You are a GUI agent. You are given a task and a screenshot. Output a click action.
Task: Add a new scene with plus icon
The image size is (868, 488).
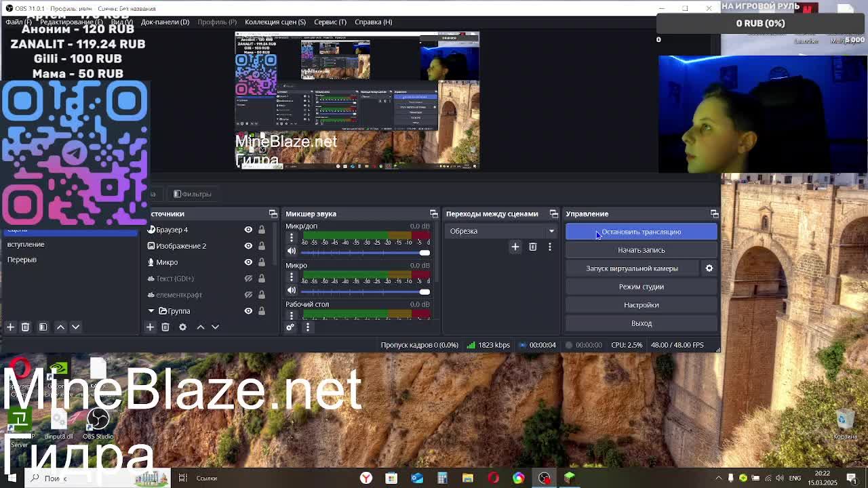point(10,327)
